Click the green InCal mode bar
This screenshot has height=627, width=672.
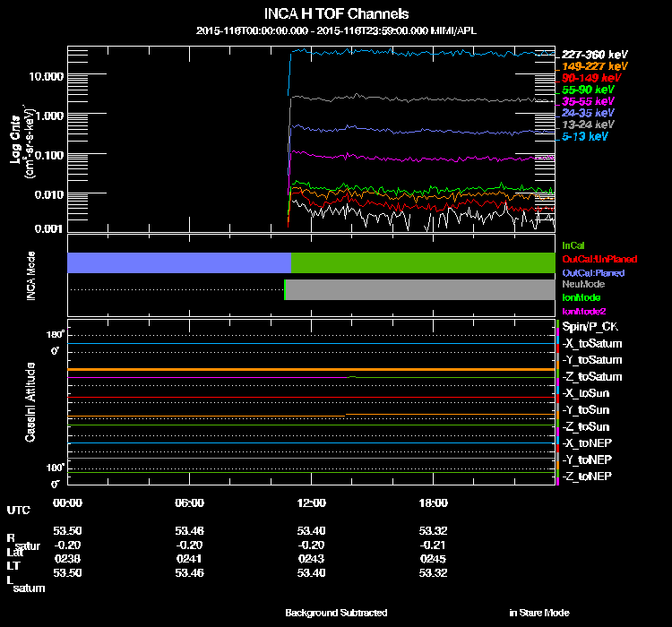click(x=423, y=262)
